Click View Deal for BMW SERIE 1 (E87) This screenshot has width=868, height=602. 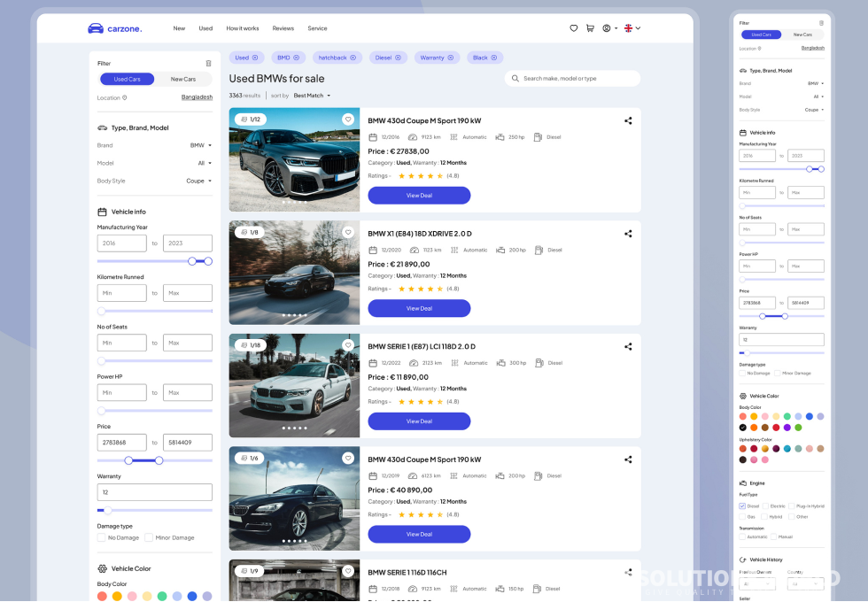(x=419, y=421)
